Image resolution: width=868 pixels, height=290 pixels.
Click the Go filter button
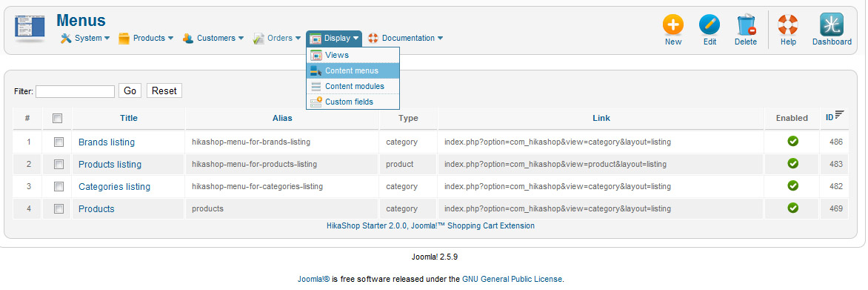[130, 91]
